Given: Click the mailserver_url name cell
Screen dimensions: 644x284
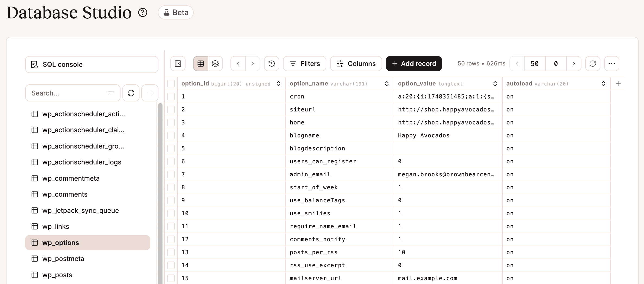Looking at the screenshot, I should pyautogui.click(x=340, y=278).
